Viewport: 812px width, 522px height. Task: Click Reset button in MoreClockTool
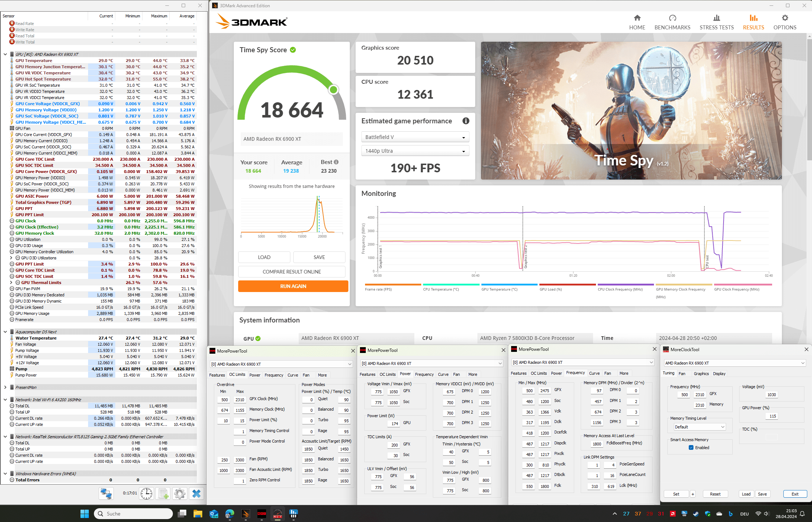point(715,494)
